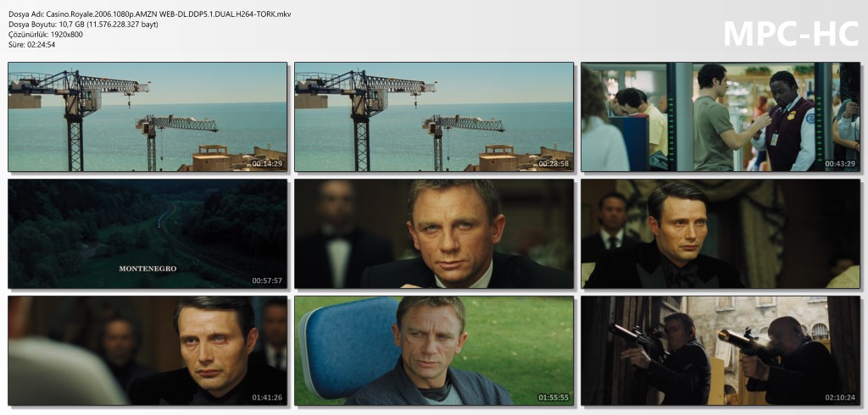Click the MPC-HC logo
Viewport: 868px width, 415px height.
(x=790, y=33)
